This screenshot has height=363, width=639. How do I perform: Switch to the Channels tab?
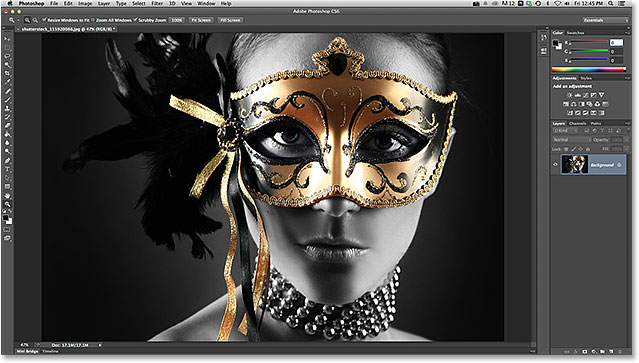point(578,123)
